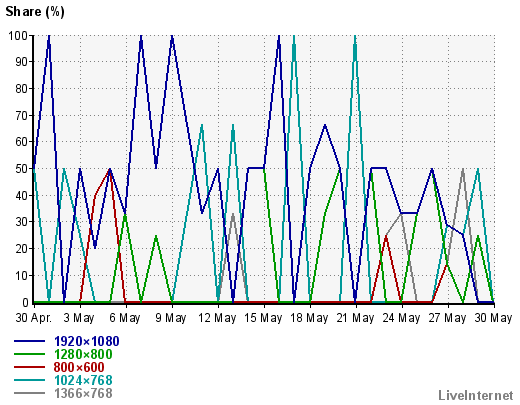Viewport: 520px width, 405px height.
Task: Click the green 1280×800 legend line swatch
Action: 29,354
